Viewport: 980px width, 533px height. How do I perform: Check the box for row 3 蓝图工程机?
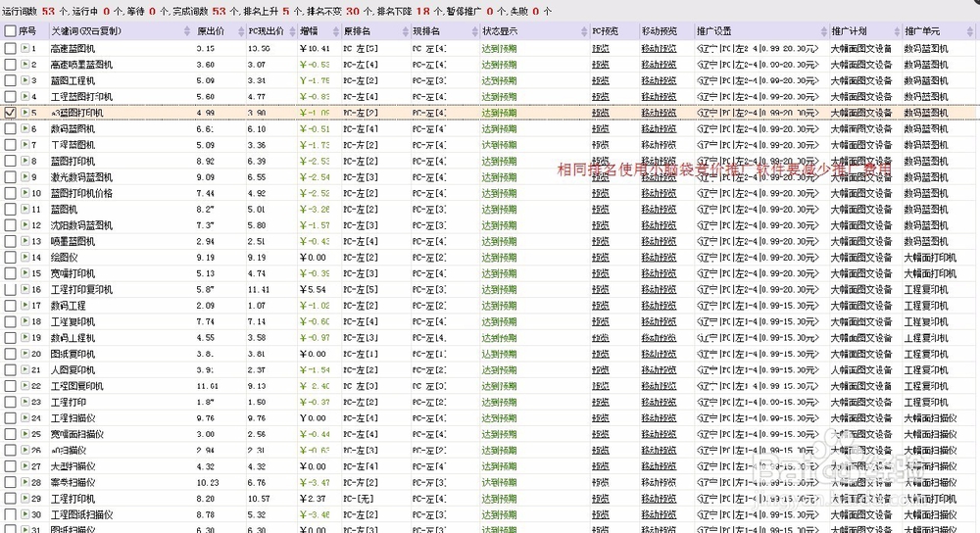(x=10, y=80)
